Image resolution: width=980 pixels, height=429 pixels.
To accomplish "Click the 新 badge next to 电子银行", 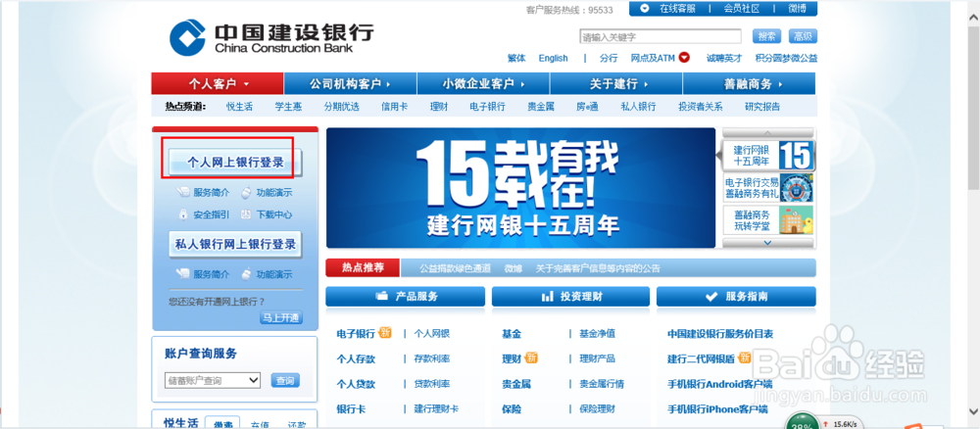I will pyautogui.click(x=385, y=333).
